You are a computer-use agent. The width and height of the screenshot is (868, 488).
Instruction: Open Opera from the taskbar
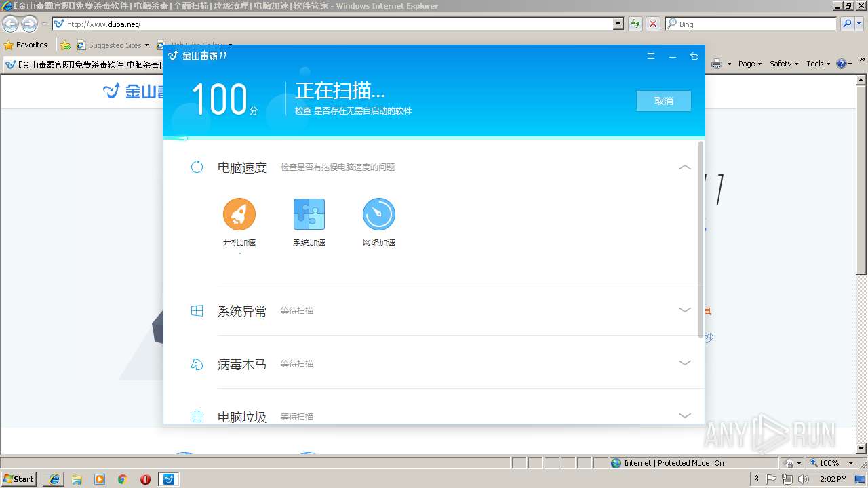coord(145,479)
